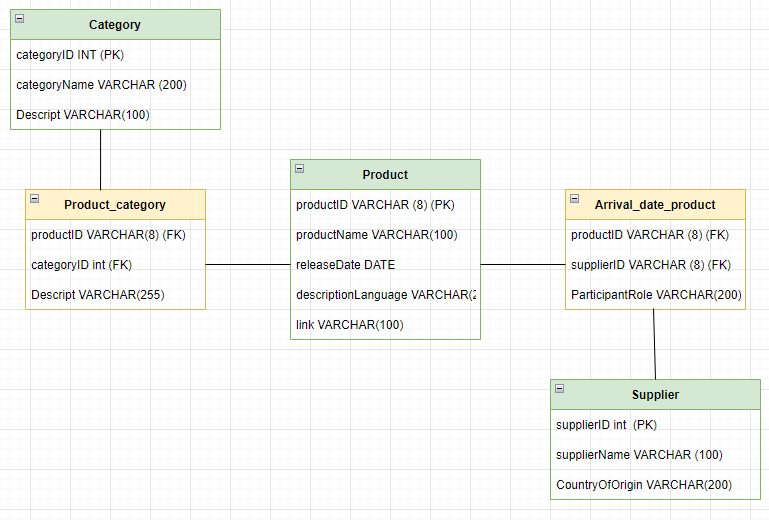This screenshot has height=520, width=769.
Task: Select productID VARCHAR(8) (FK) in Product_category
Action: point(115,235)
